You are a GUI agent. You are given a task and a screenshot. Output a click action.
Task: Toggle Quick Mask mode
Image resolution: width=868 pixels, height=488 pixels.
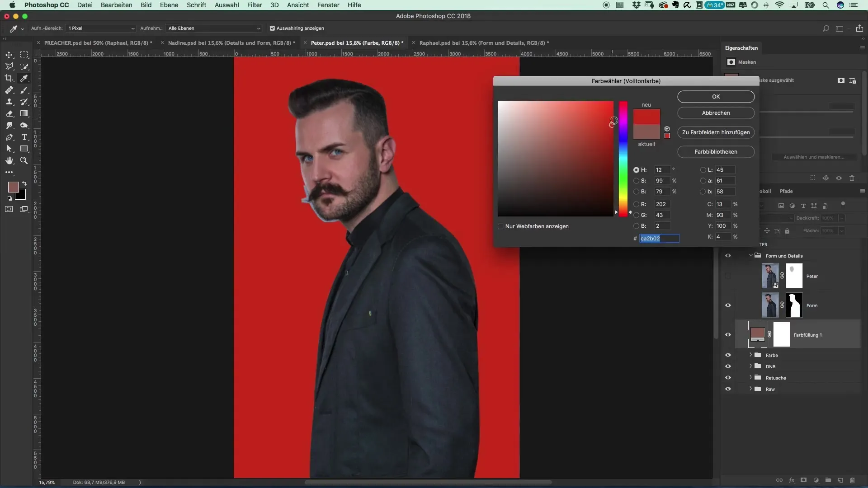[9, 209]
